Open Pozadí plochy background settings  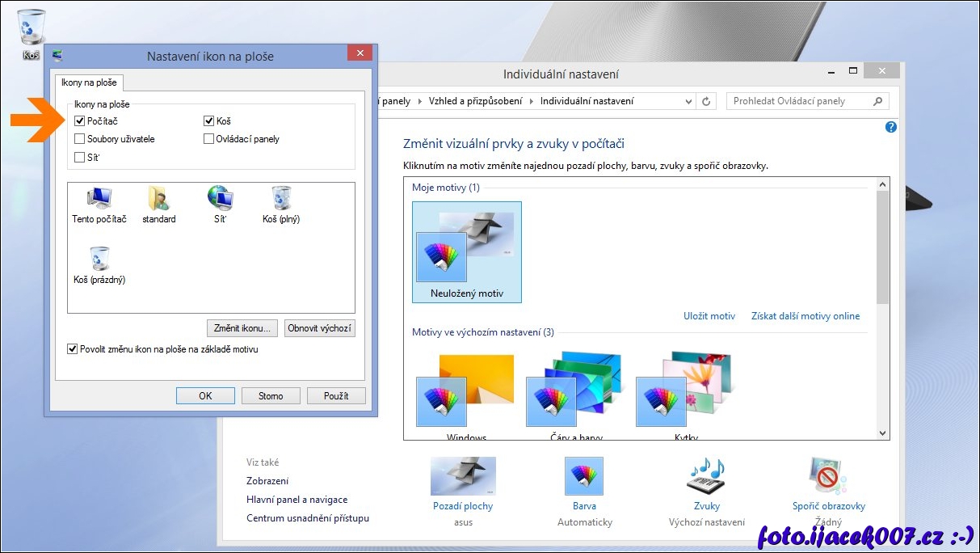coord(463,477)
